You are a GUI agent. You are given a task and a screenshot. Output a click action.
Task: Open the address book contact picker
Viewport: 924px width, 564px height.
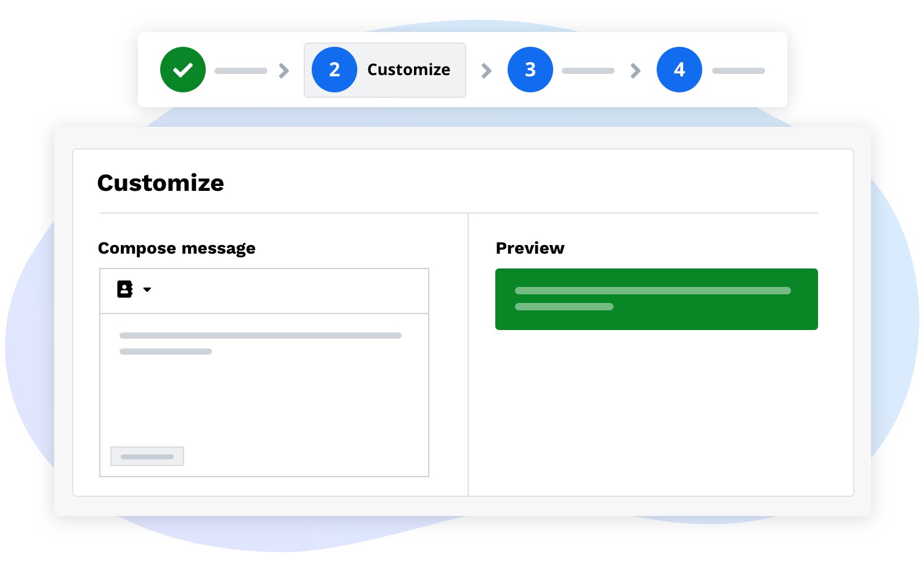coord(124,289)
